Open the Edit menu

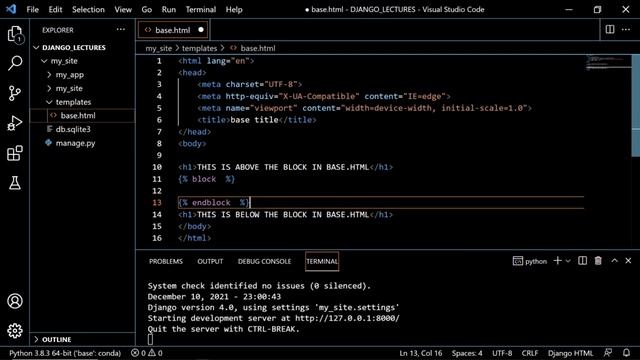(55, 9)
